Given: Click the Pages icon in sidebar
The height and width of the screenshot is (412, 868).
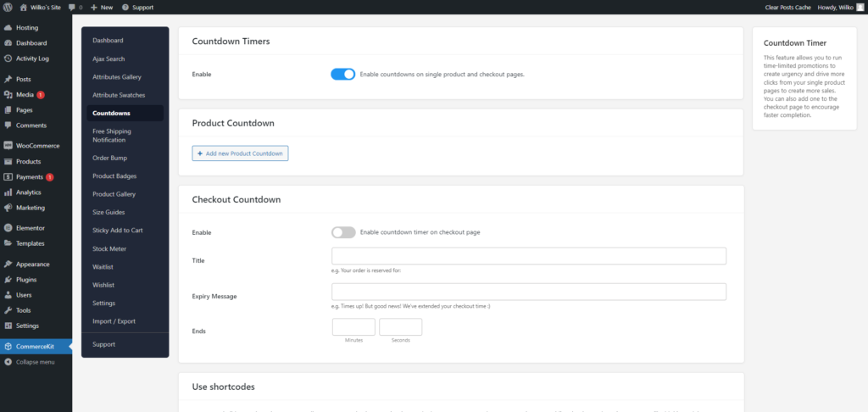Looking at the screenshot, I should [x=8, y=110].
